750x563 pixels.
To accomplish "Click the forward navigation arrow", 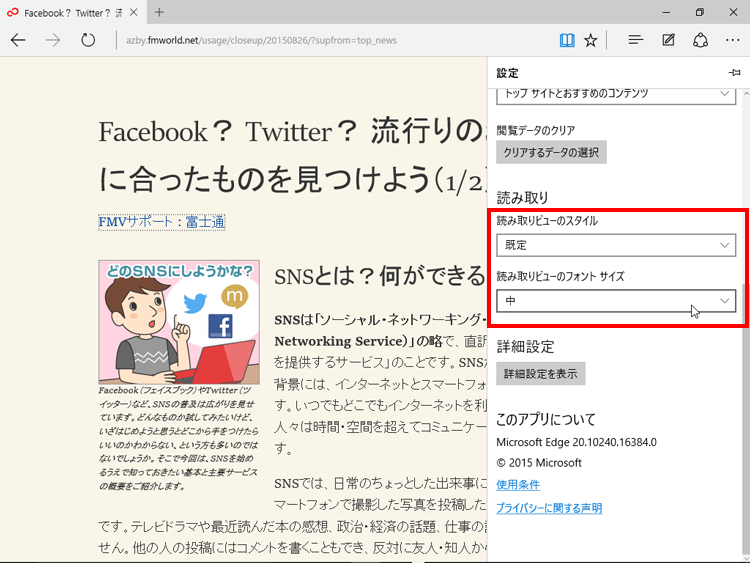I will tap(54, 40).
